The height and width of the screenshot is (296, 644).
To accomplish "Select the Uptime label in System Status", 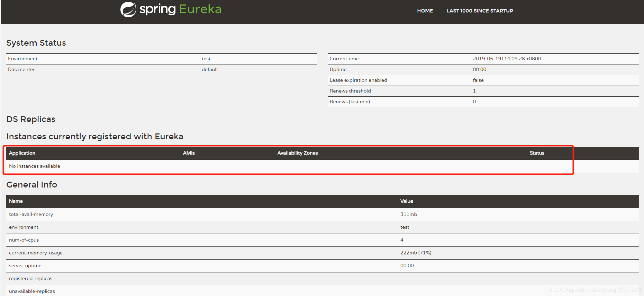I will click(x=338, y=69).
